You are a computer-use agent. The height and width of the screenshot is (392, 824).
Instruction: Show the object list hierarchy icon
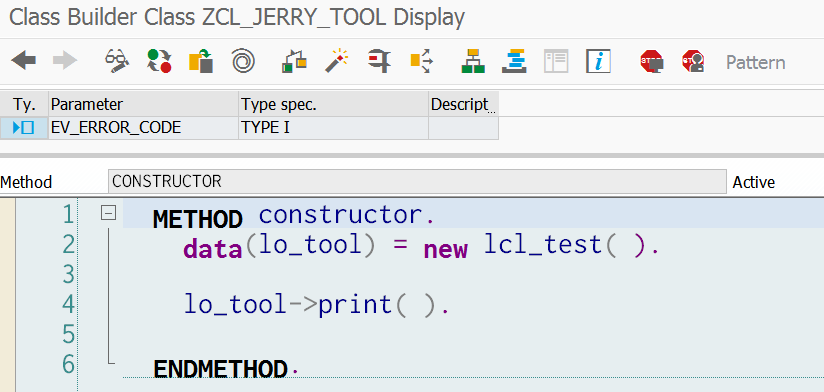click(473, 61)
